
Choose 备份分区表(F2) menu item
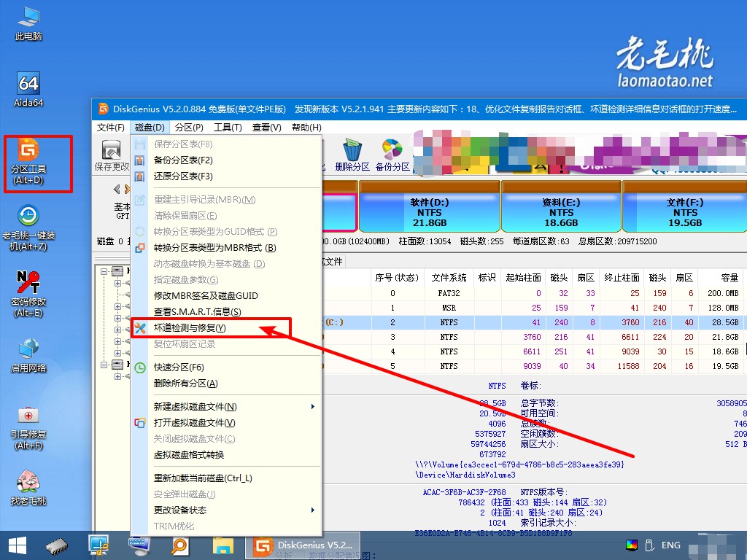click(x=227, y=160)
